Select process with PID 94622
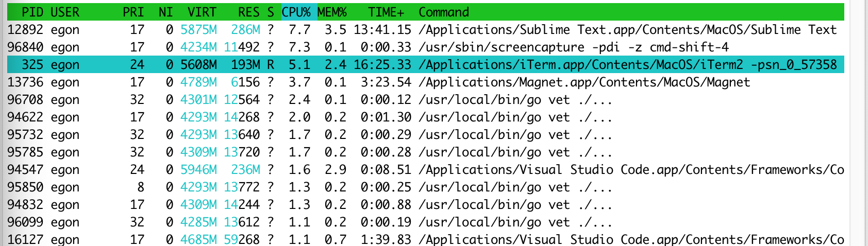 (x=25, y=117)
